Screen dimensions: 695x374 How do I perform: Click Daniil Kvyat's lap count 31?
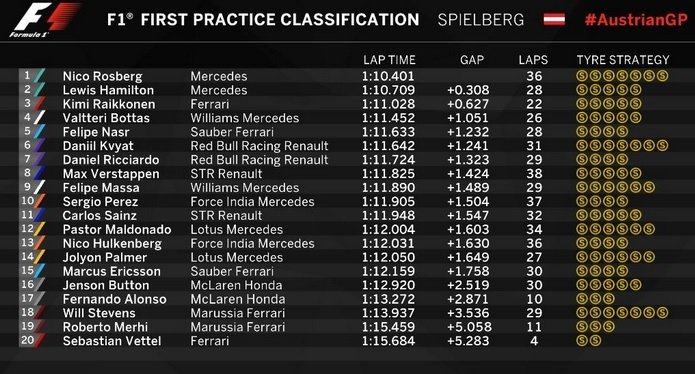coord(534,146)
